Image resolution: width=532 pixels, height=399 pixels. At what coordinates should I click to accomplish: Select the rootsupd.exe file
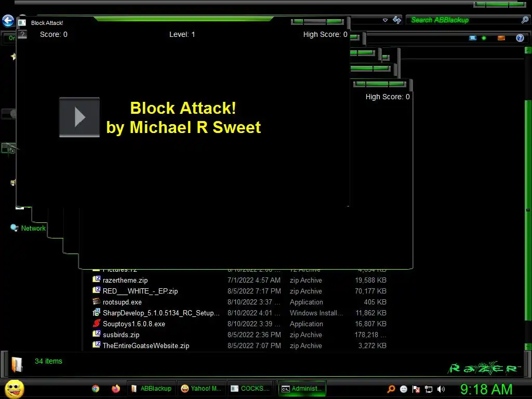[x=122, y=302]
